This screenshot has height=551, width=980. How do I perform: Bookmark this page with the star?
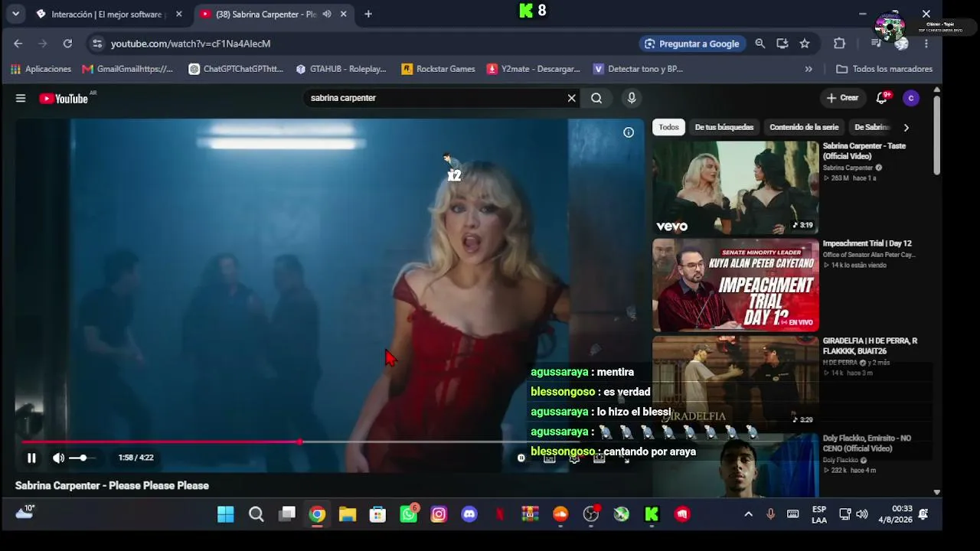pos(805,44)
